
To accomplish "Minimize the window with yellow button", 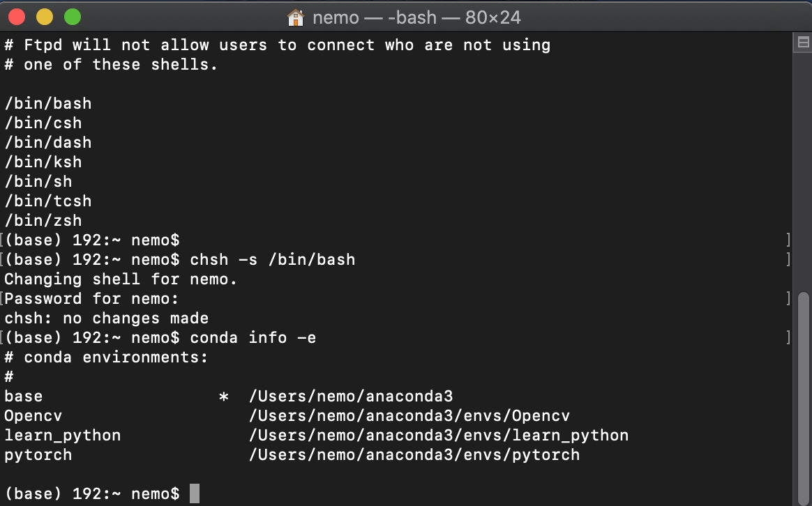I will point(45,17).
